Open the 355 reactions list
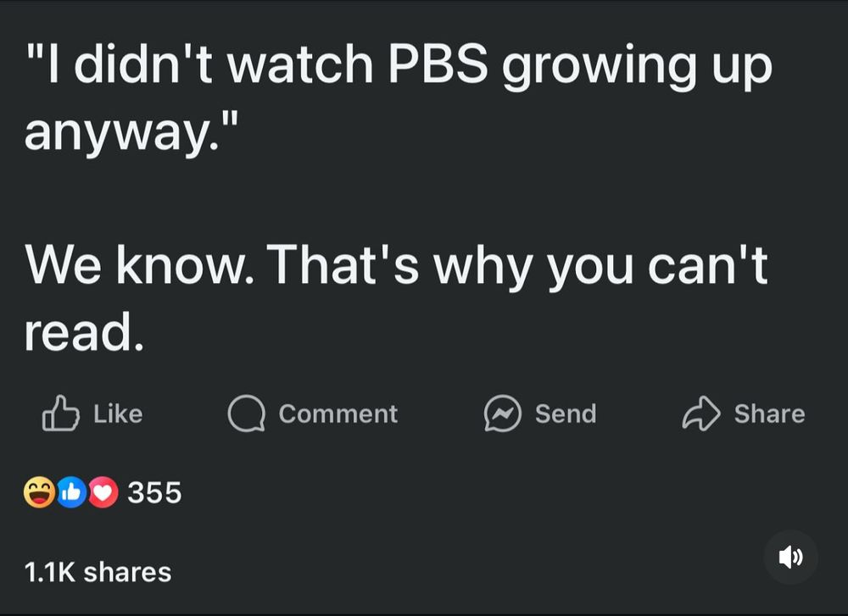 coord(154,492)
